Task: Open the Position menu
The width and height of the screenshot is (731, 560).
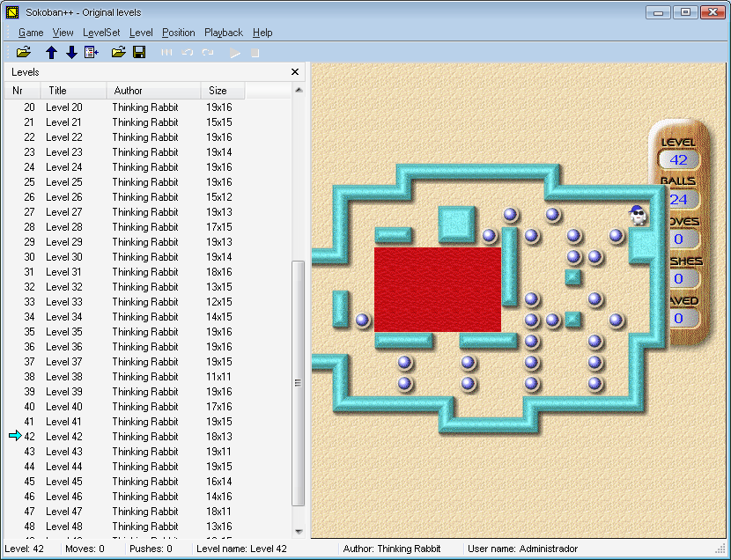Action: (178, 33)
